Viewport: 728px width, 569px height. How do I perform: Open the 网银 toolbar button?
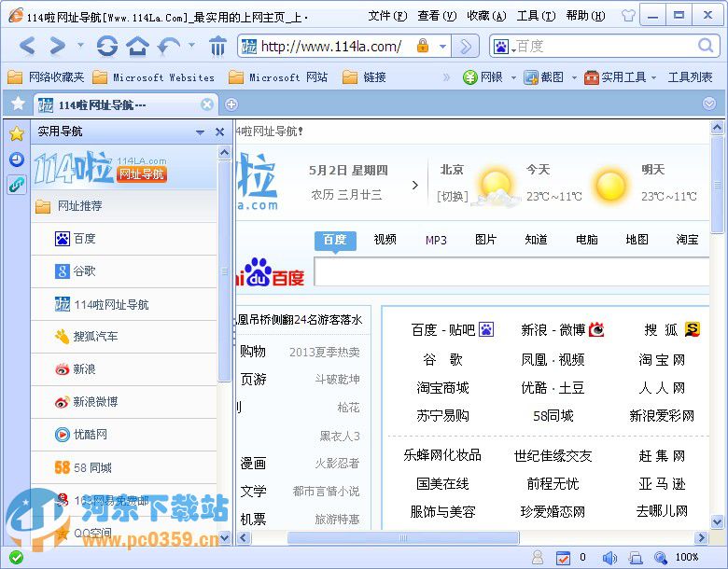coord(483,77)
